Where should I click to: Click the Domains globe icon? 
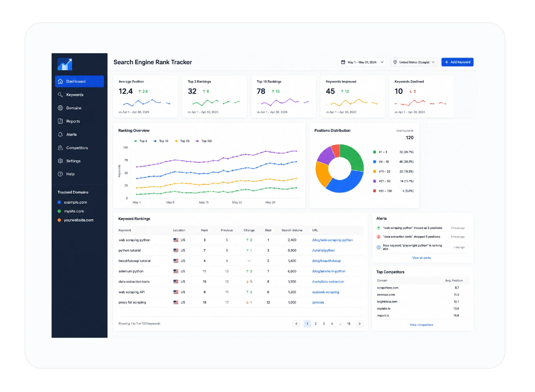point(60,108)
